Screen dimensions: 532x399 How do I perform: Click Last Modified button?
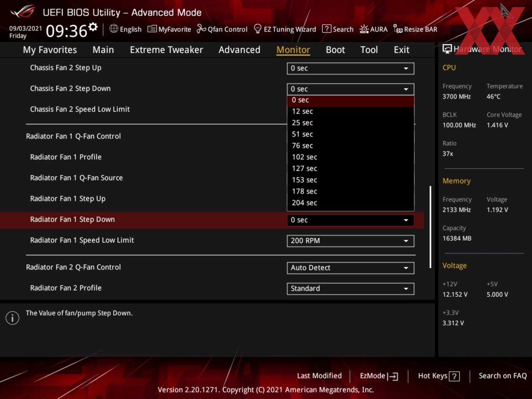point(319,376)
